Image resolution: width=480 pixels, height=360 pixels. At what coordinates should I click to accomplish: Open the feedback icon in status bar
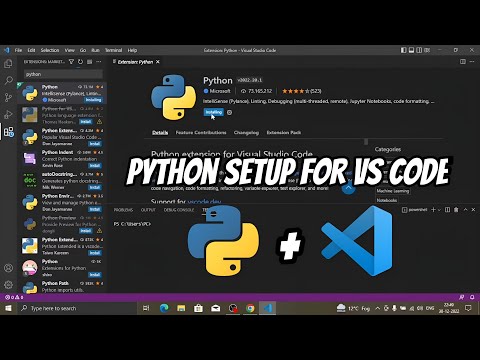(462, 297)
